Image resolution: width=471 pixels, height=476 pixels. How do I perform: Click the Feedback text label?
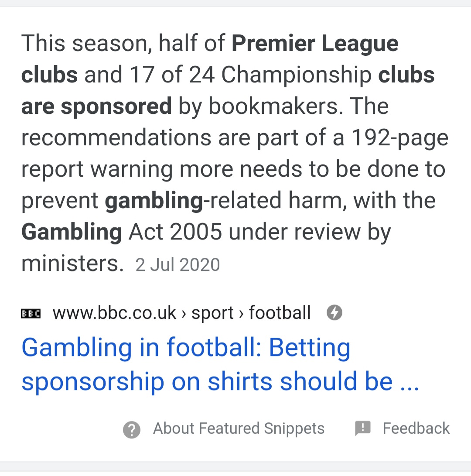coord(416,428)
